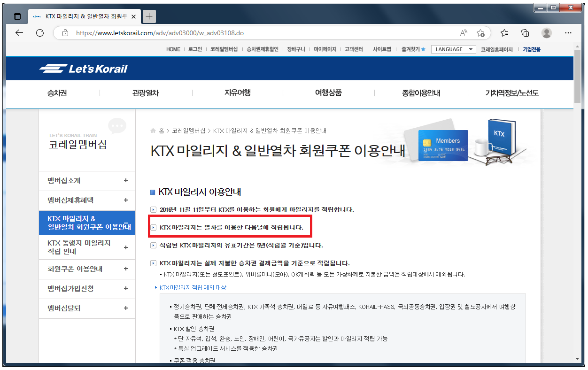
Task: Refresh the page with the reload icon
Action: pyautogui.click(x=40, y=33)
